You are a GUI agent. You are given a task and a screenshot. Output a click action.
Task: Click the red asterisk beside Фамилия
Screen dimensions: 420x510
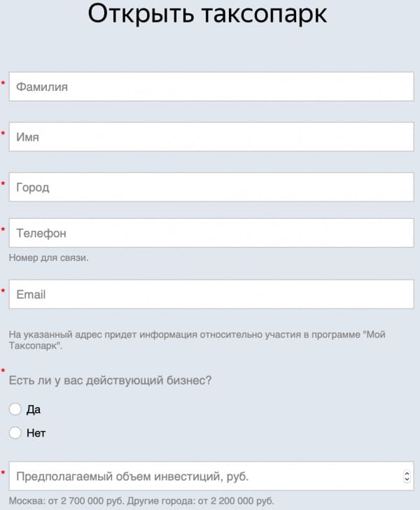point(3,83)
